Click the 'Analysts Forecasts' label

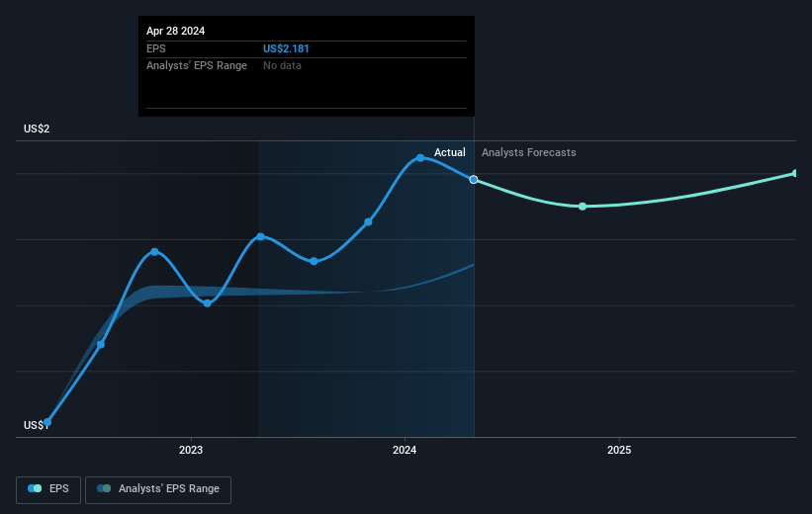click(529, 152)
